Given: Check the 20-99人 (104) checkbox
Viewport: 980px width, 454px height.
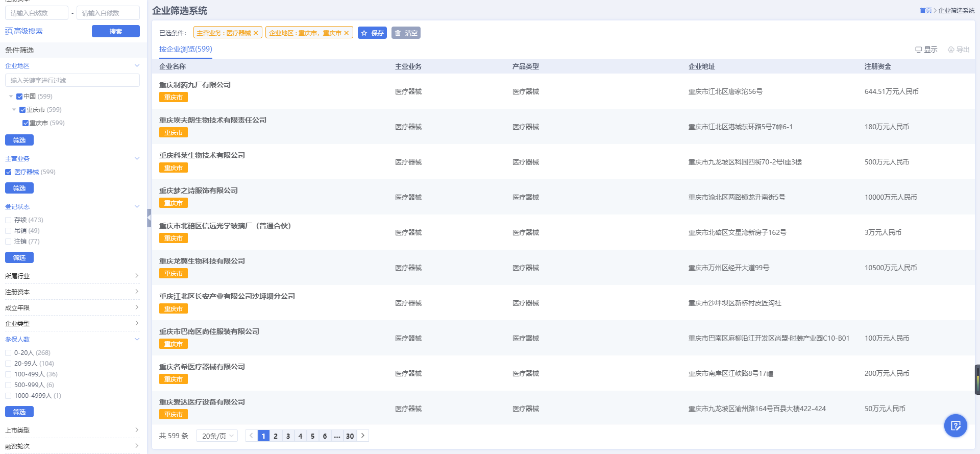Looking at the screenshot, I should pyautogui.click(x=8, y=364).
